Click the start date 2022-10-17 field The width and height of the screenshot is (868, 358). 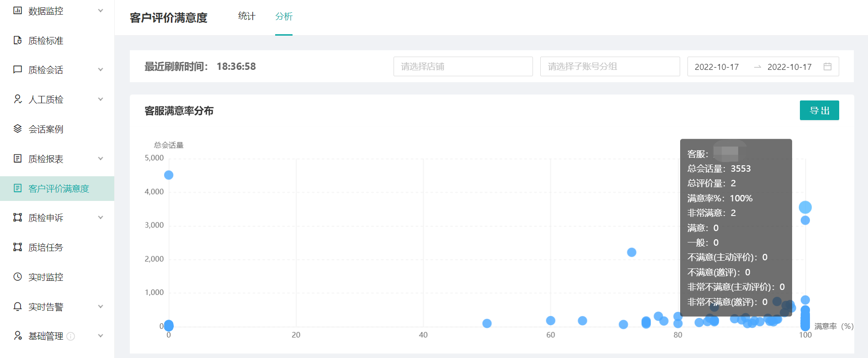click(x=717, y=67)
